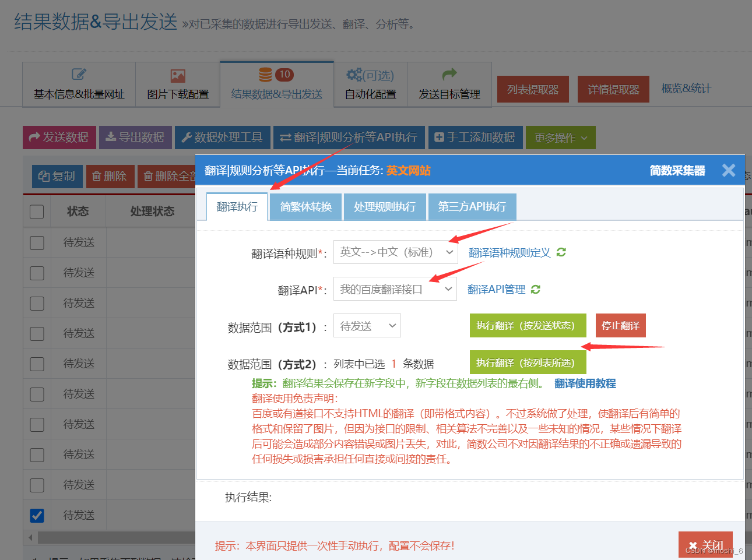Click the 关闭 button at dialog bottom
This screenshot has width=752, height=560.
[x=705, y=545]
